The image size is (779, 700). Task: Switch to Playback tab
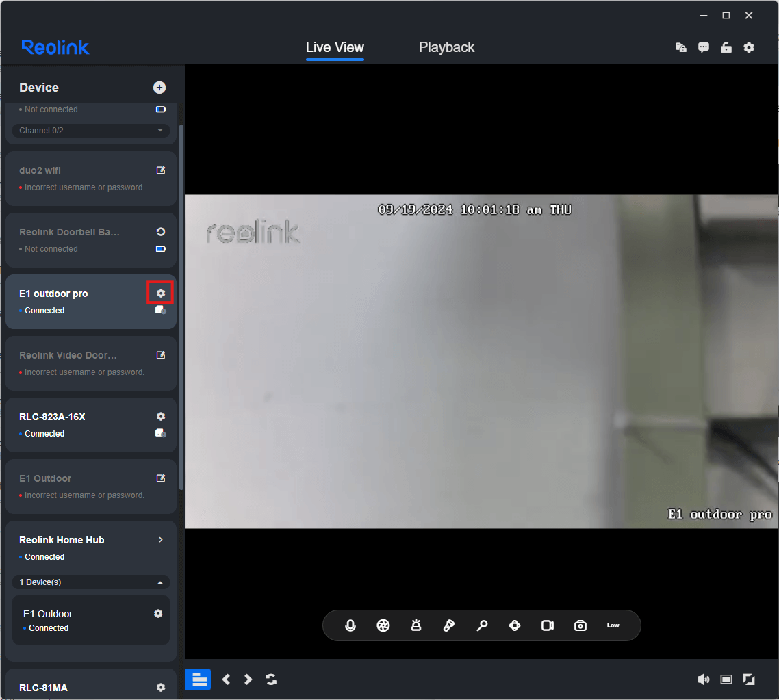click(446, 48)
